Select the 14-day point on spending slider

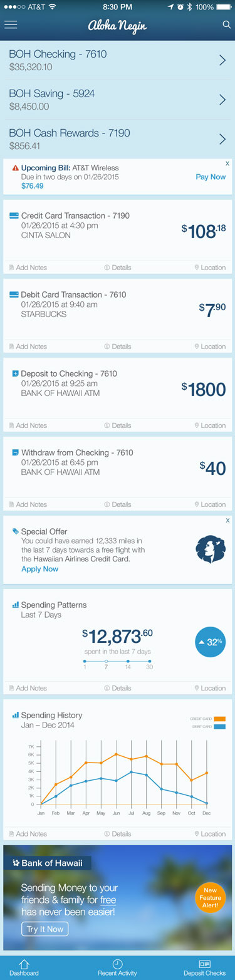128,661
